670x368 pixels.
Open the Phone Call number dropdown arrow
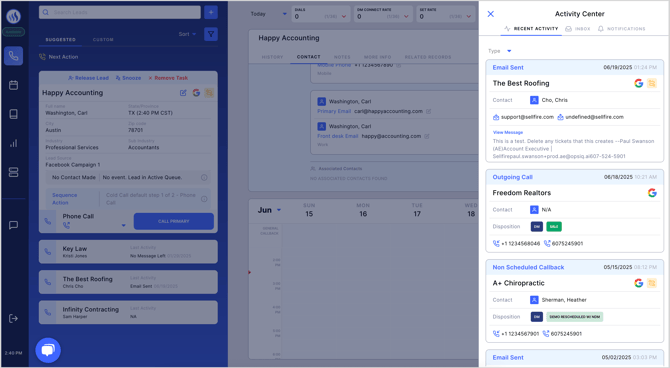(x=123, y=225)
